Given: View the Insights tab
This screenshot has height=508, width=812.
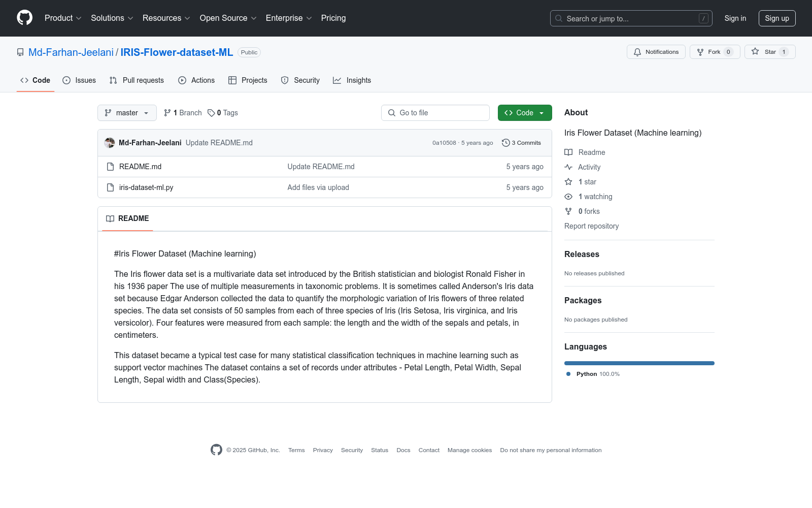Looking at the screenshot, I should (x=352, y=80).
